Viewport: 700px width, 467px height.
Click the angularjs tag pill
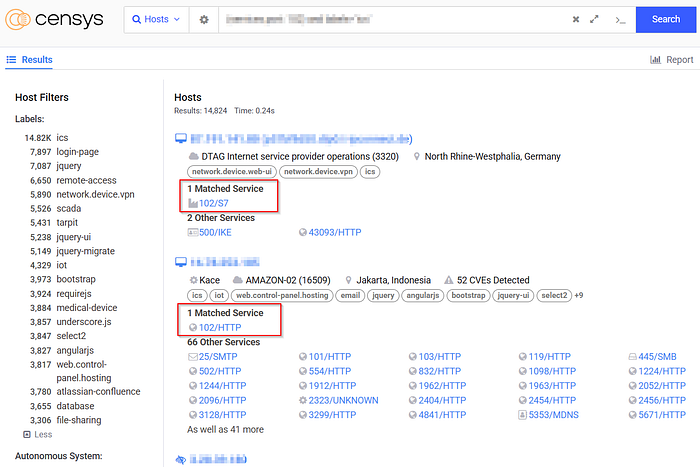[423, 296]
